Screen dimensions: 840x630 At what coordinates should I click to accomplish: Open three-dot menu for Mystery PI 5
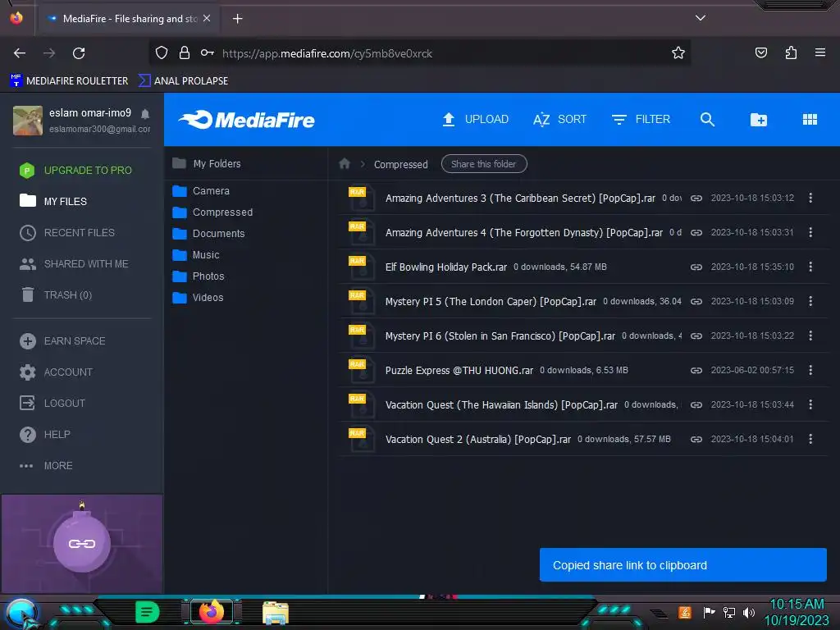coord(810,301)
